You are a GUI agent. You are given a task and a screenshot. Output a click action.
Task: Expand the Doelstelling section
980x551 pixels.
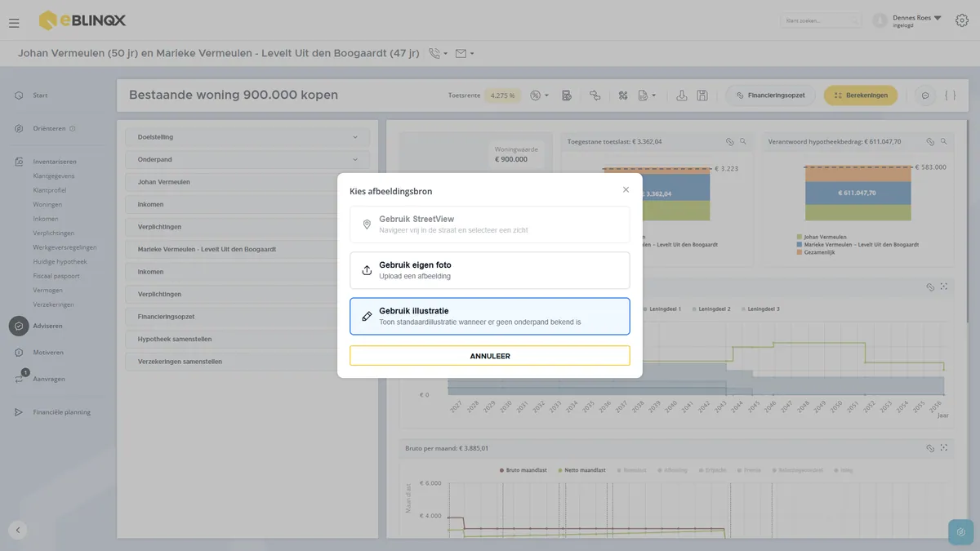coord(247,137)
